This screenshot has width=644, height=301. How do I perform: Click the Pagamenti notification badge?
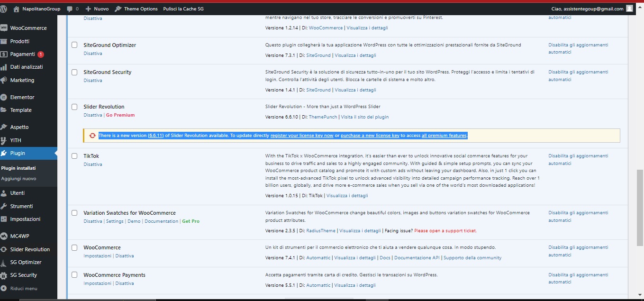click(x=41, y=55)
